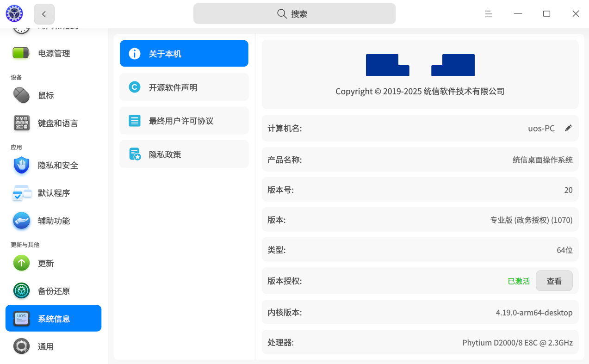Click the mouse icon for 鼠标

click(21, 95)
